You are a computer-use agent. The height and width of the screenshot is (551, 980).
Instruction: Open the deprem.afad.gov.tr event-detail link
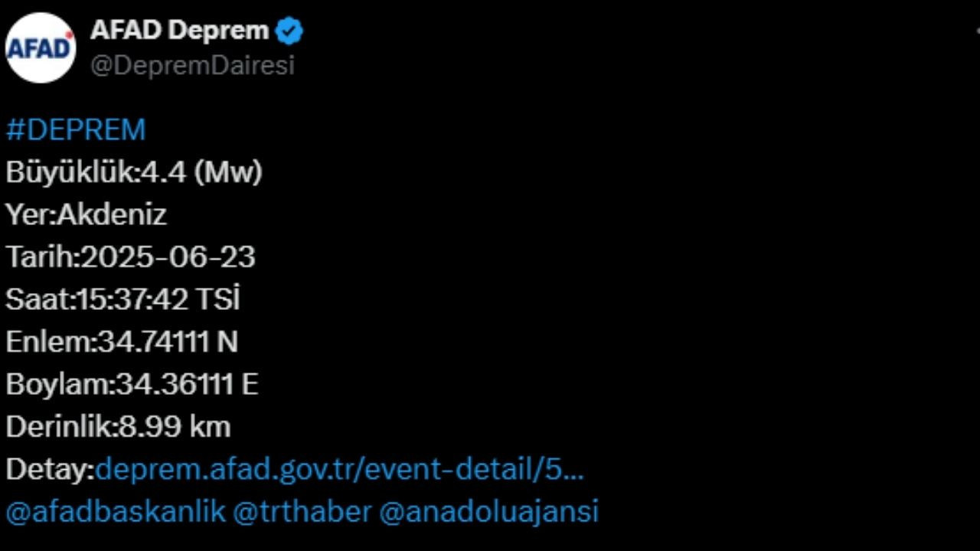point(340,469)
